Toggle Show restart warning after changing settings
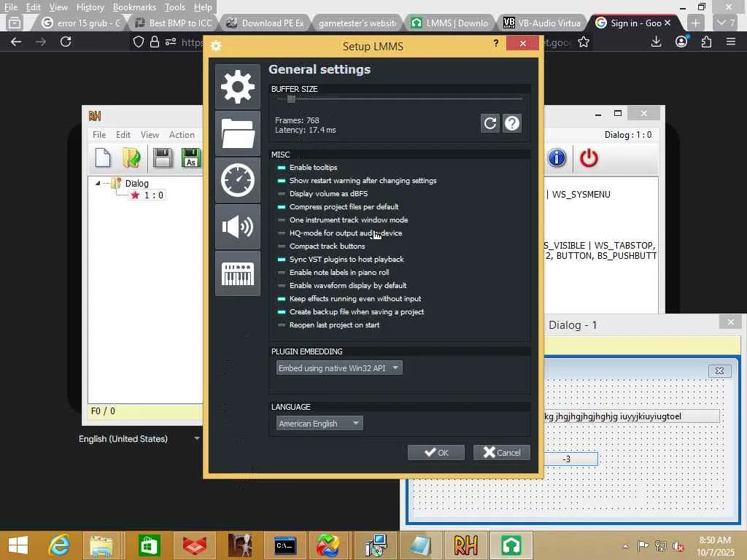747x560 pixels. pos(357,181)
